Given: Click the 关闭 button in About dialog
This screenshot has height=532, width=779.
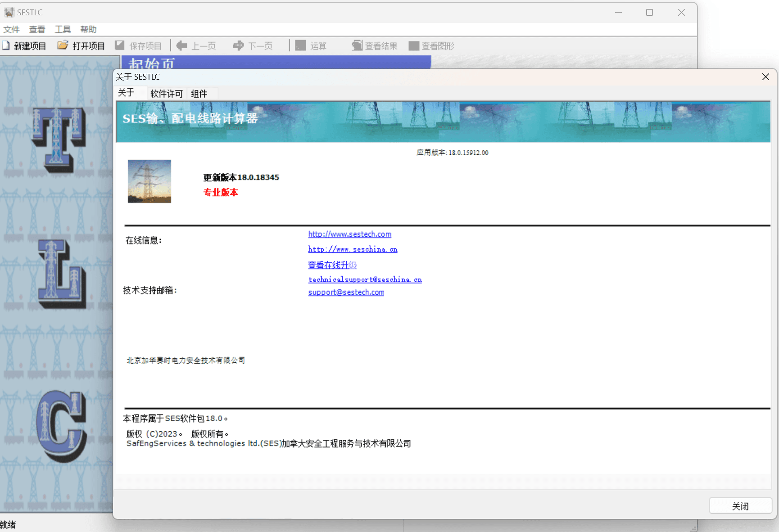Looking at the screenshot, I should tap(740, 506).
